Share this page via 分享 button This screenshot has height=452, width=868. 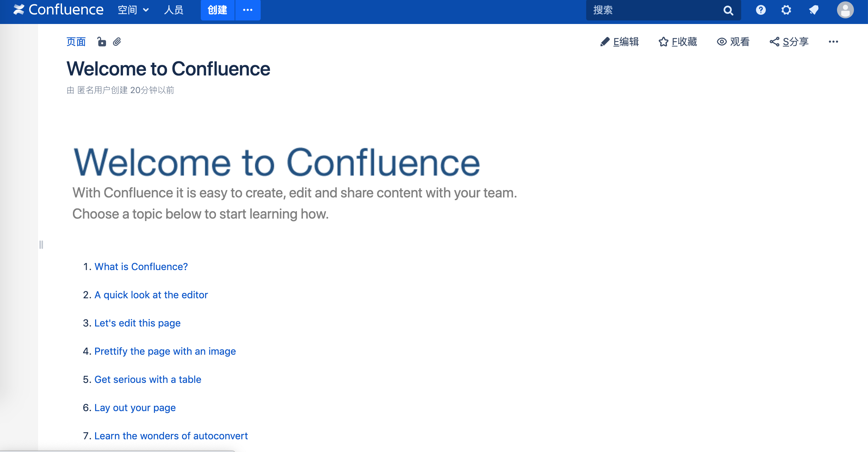[x=789, y=42]
